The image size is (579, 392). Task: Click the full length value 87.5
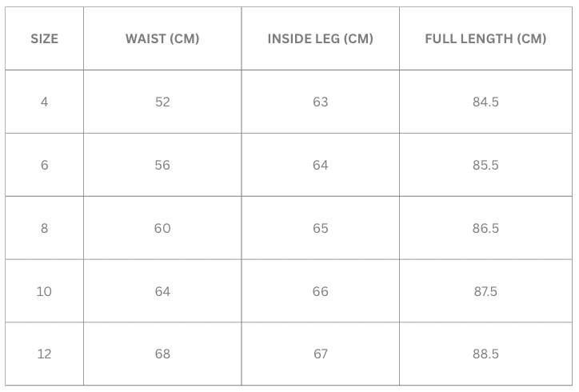[485, 291]
